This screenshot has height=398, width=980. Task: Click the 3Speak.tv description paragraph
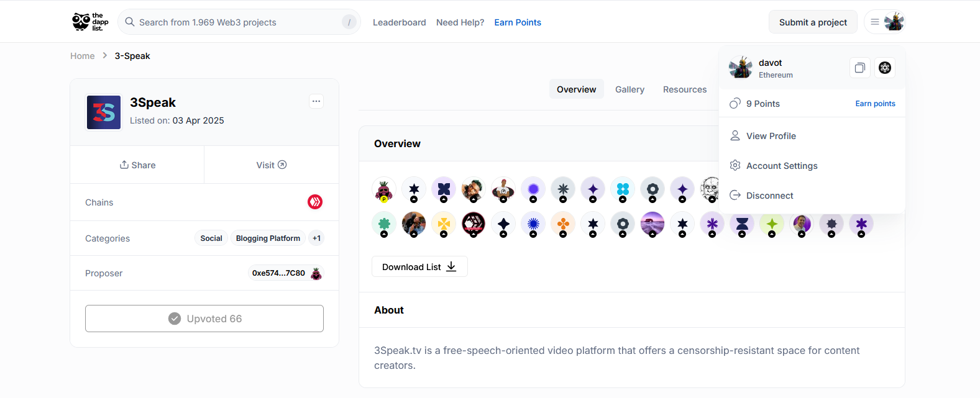point(616,358)
